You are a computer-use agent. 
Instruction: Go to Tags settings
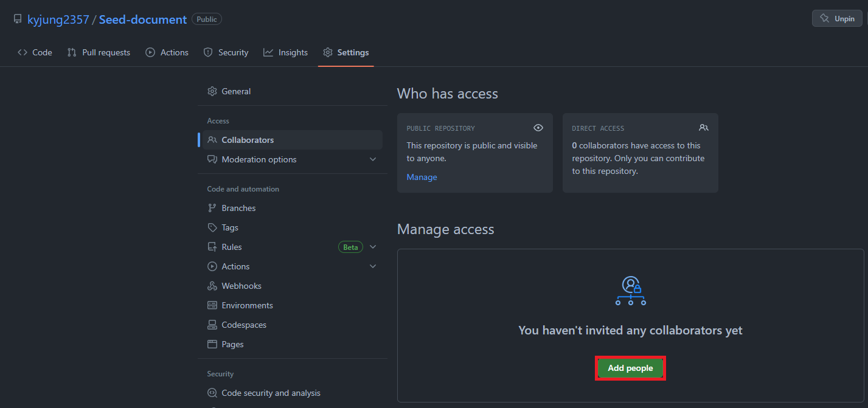click(292, 227)
